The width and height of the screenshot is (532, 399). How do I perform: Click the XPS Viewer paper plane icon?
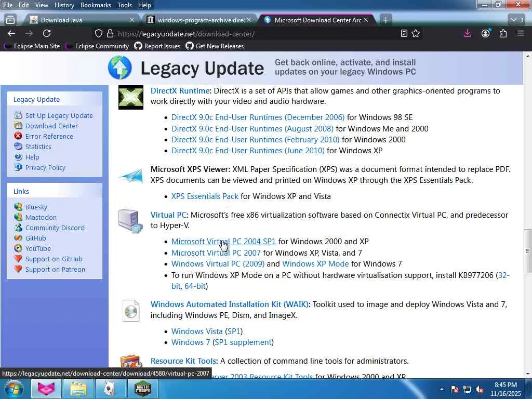click(131, 176)
